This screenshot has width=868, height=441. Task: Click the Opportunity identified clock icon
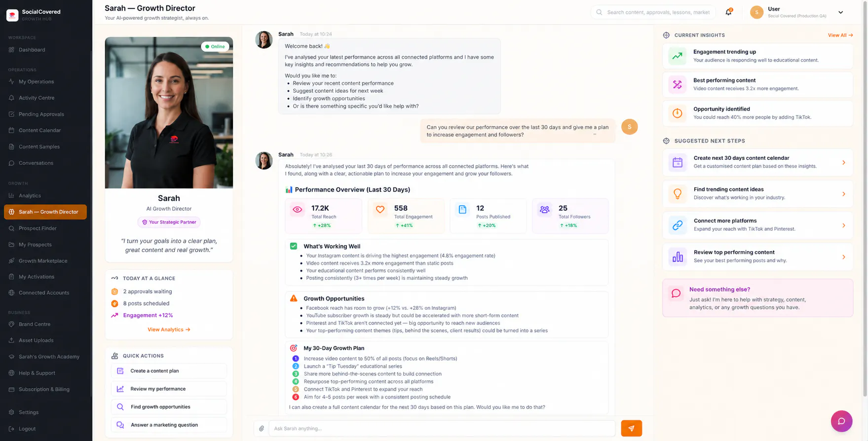click(x=678, y=113)
